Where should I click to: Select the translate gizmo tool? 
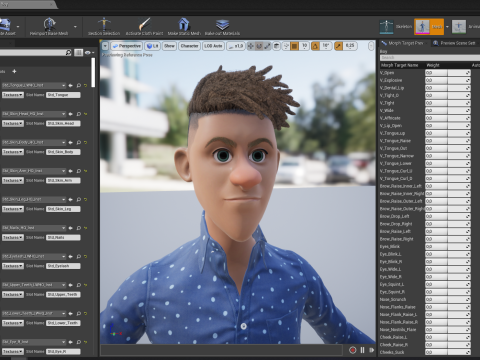point(251,46)
